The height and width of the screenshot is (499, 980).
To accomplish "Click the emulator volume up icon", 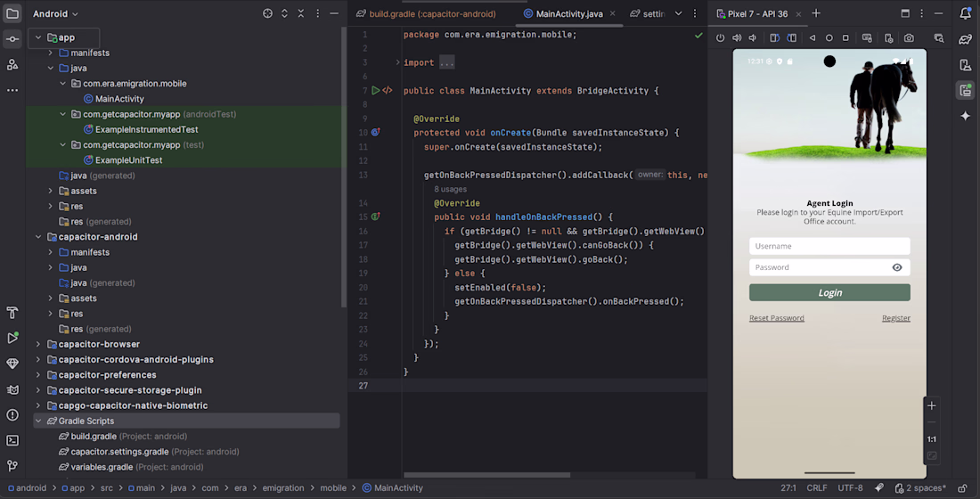I will click(x=737, y=38).
